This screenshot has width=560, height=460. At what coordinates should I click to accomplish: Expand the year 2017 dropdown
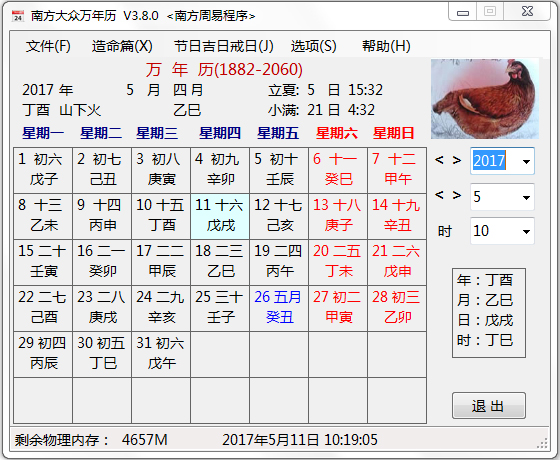coord(526,161)
